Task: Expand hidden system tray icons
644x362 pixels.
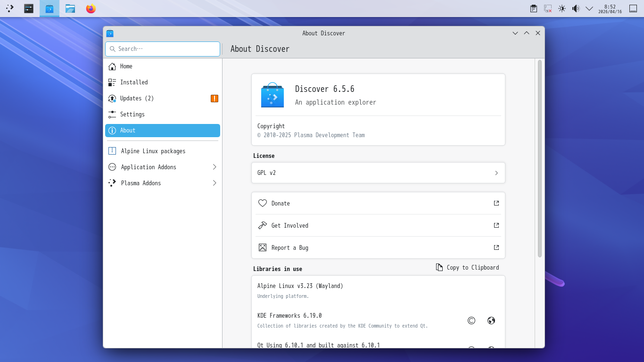Action: (x=589, y=8)
